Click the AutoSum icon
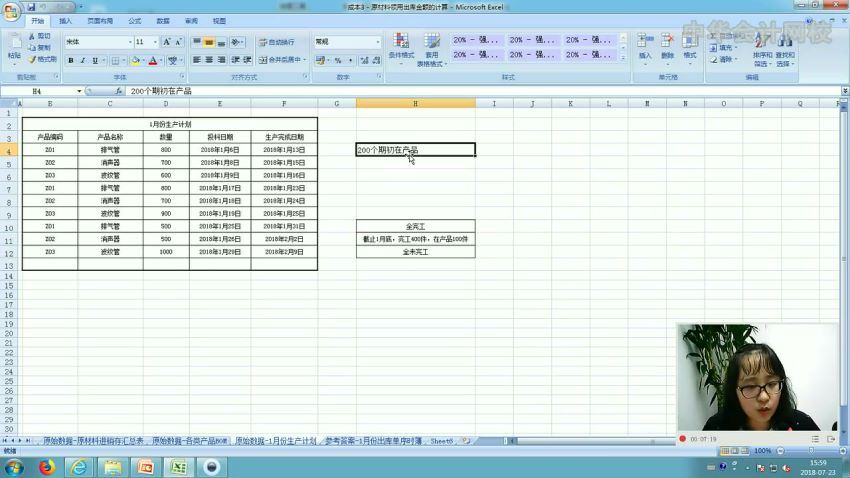This screenshot has width=850, height=478. (713, 36)
